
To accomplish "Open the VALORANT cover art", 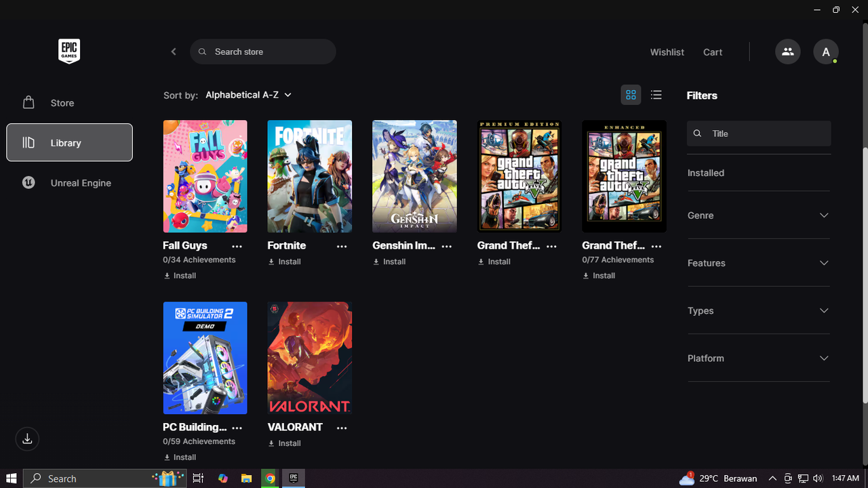I will tap(310, 358).
